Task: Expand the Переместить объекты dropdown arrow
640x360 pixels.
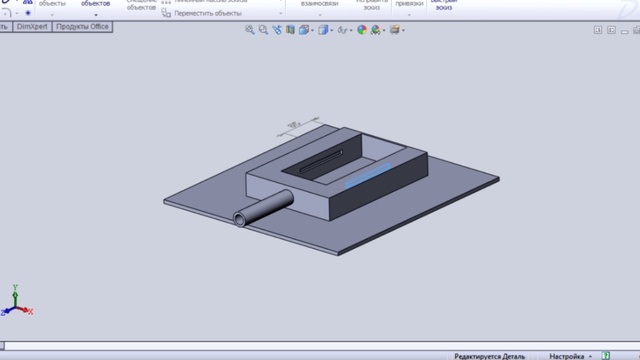Action: click(x=280, y=13)
